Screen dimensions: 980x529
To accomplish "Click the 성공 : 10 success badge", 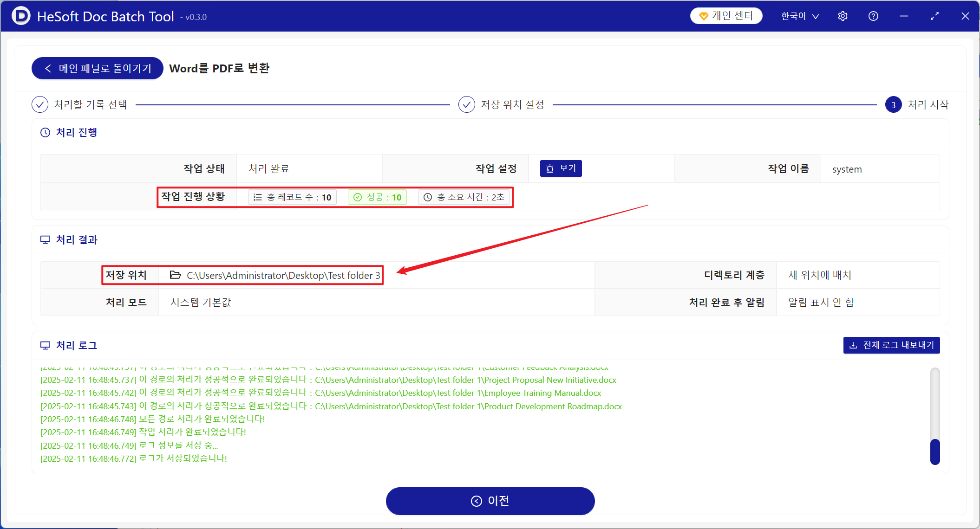I will 377,197.
